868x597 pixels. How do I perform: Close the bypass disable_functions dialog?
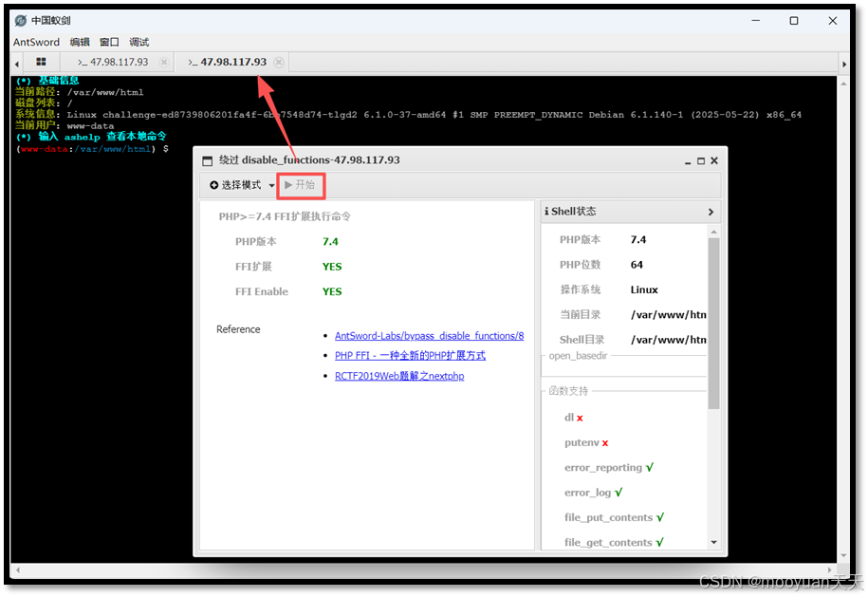point(714,160)
